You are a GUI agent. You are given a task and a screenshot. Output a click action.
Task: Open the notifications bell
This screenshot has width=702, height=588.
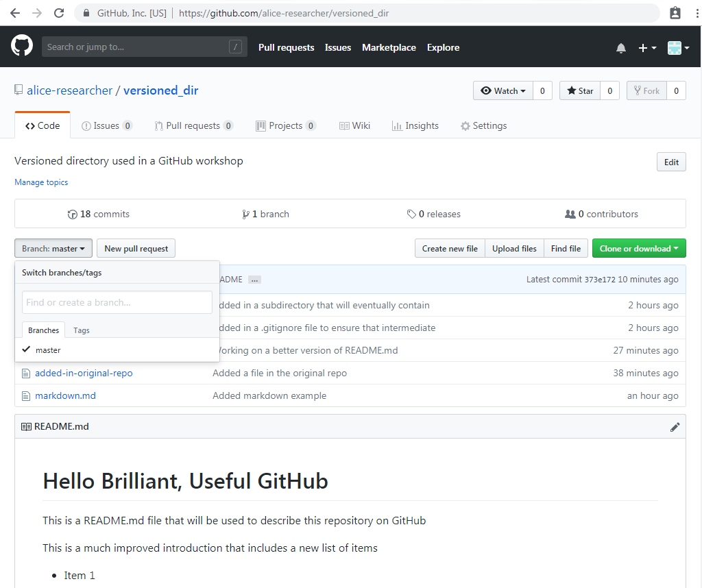[x=620, y=47]
